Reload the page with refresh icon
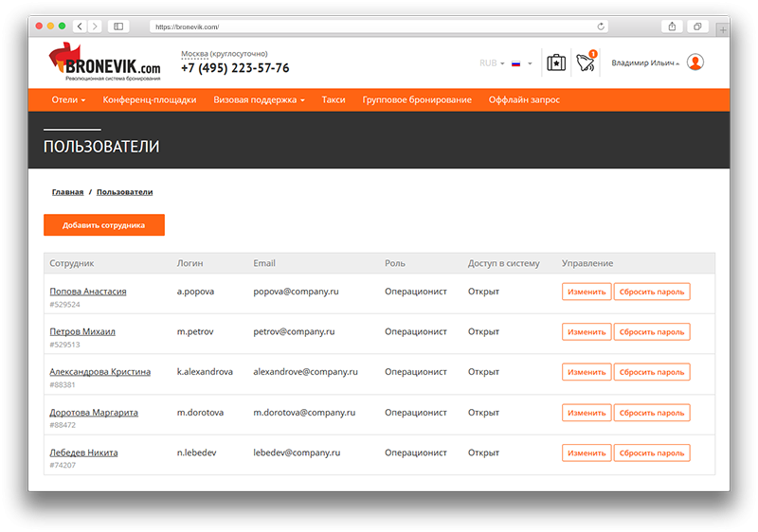 tap(601, 27)
